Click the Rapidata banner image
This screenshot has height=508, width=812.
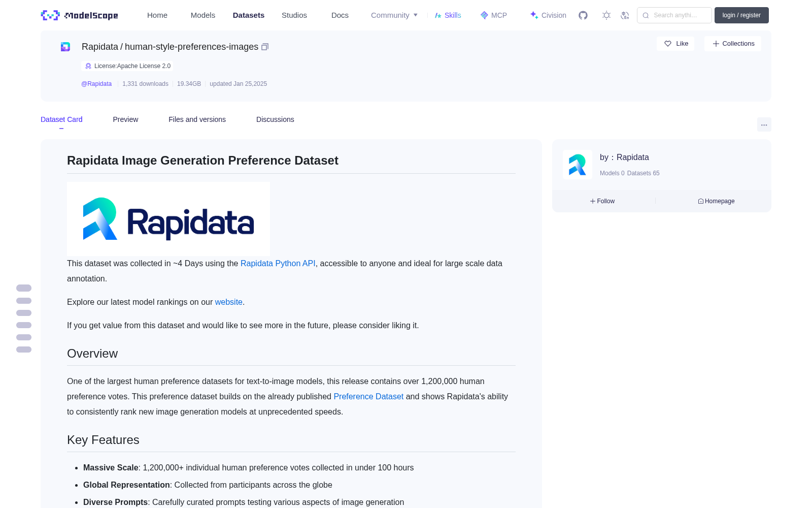(168, 218)
